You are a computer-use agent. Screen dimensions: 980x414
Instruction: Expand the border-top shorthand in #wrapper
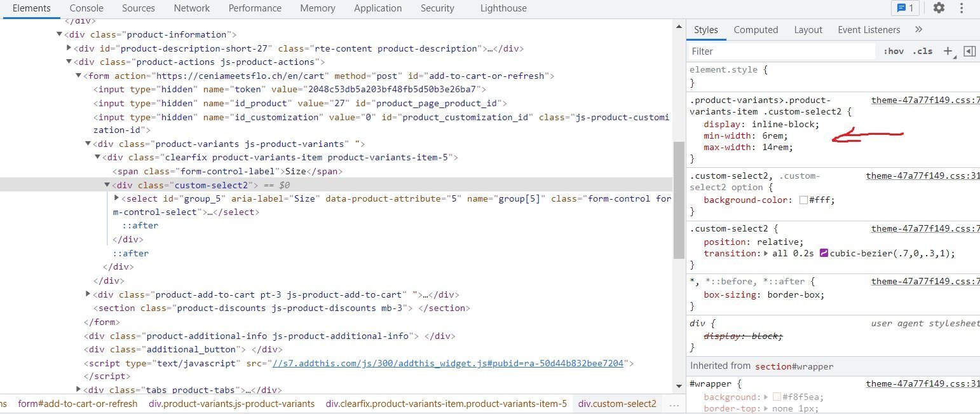(x=766, y=408)
